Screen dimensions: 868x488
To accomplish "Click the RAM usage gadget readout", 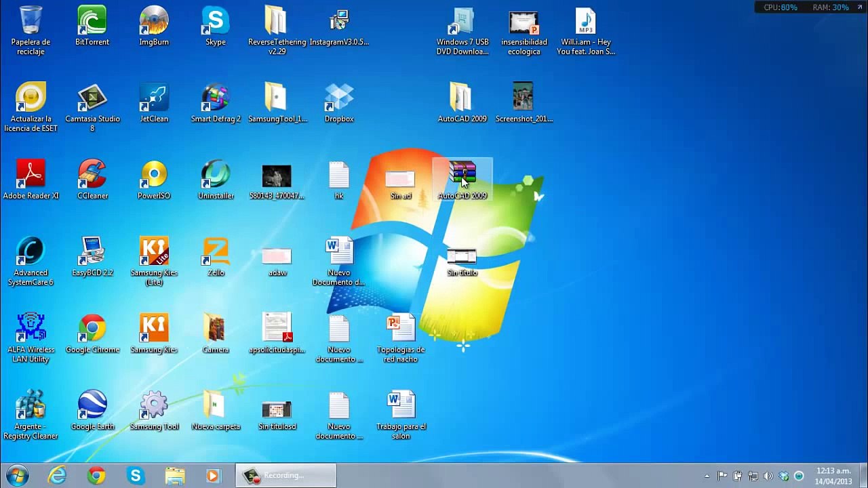I will (831, 7).
